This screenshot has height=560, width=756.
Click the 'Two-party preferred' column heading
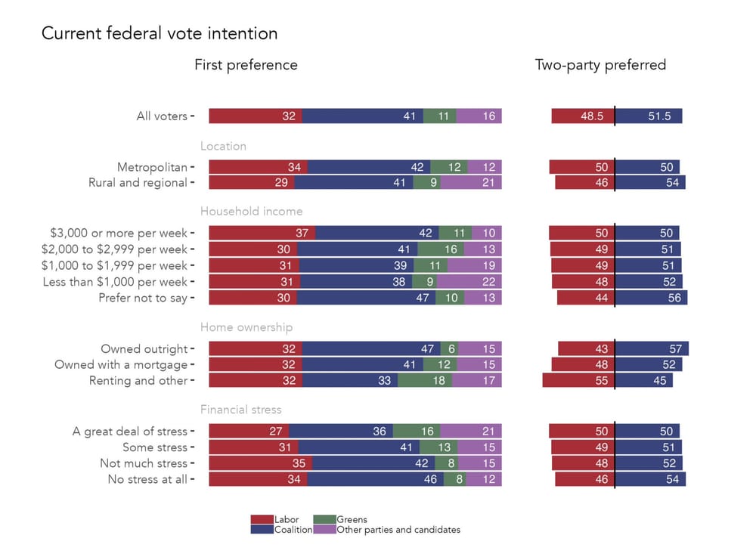click(600, 65)
